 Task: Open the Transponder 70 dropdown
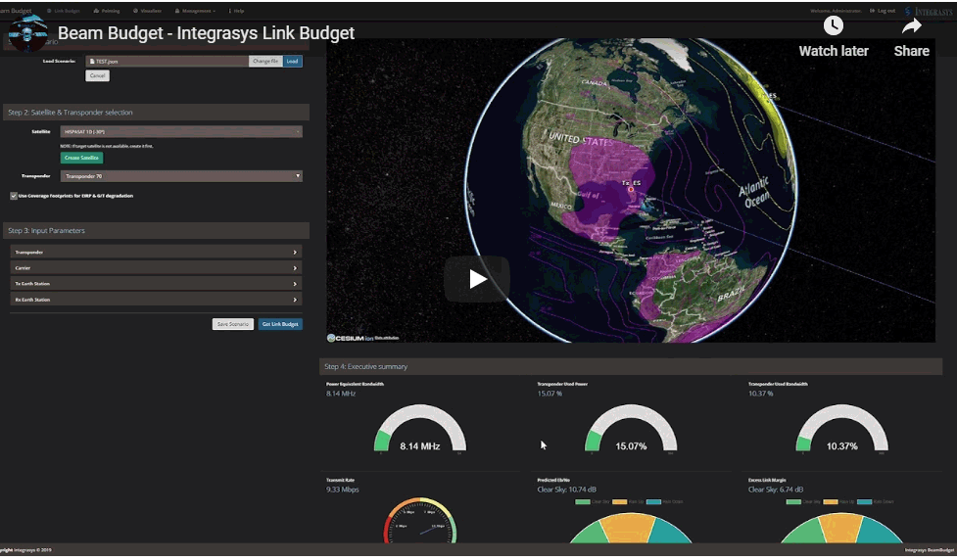[181, 176]
